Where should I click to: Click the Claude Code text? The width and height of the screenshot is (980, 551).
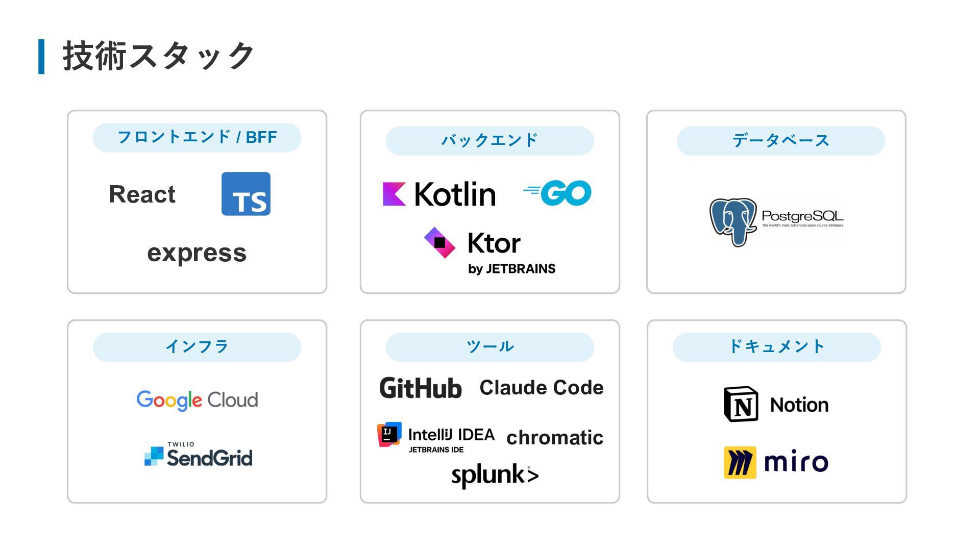click(542, 388)
